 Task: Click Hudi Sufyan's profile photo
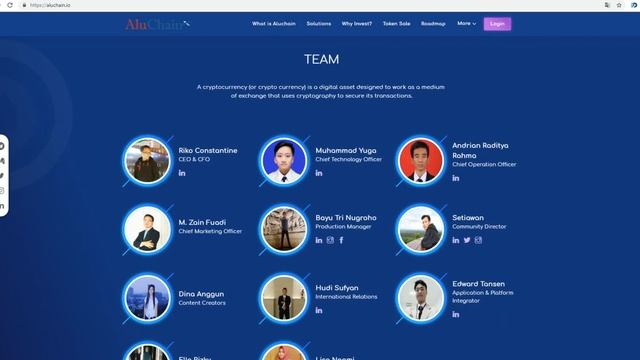pos(284,298)
